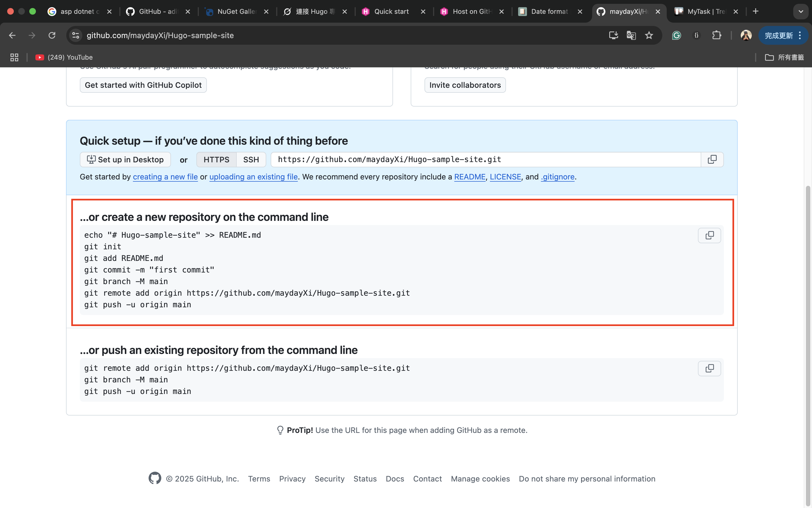
Task: Click the Invite collaborators button
Action: tap(465, 85)
